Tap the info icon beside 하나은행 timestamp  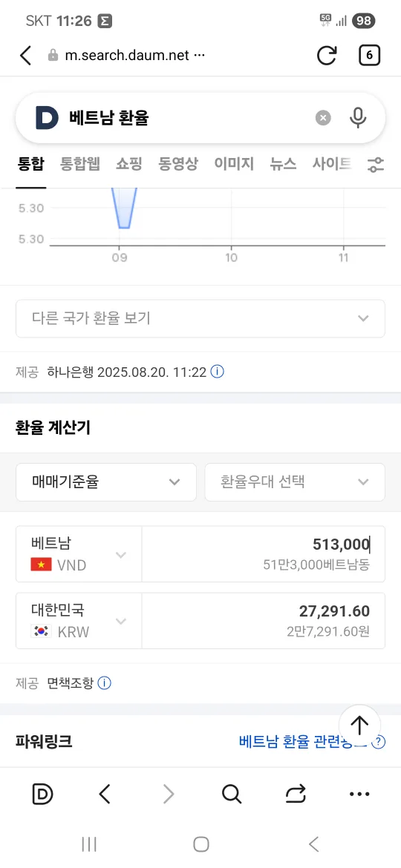218,372
